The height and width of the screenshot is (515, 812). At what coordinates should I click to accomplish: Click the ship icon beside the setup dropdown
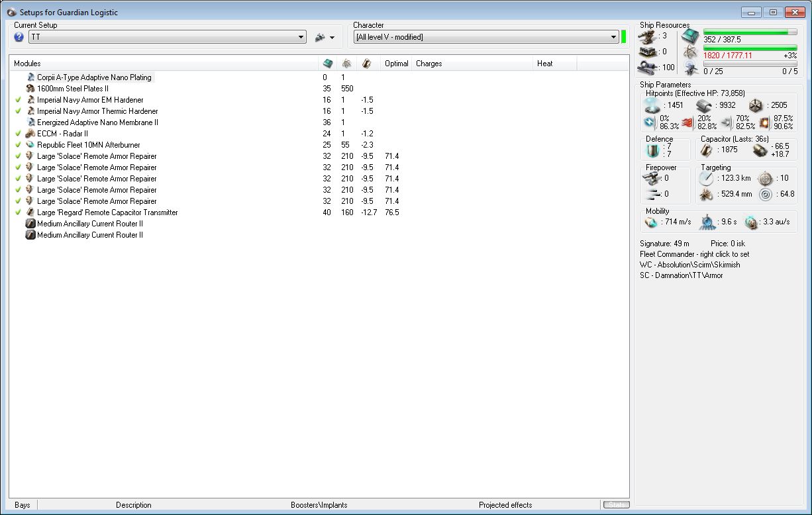(321, 38)
